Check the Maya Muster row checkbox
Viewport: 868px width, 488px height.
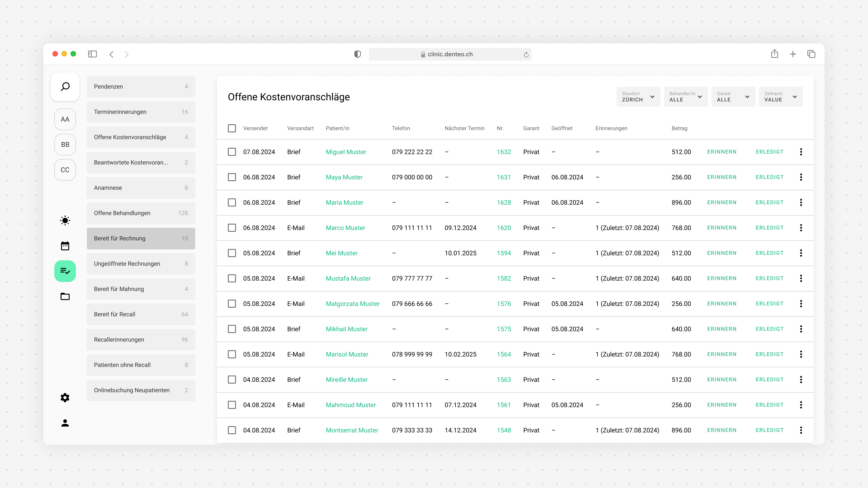[232, 177]
